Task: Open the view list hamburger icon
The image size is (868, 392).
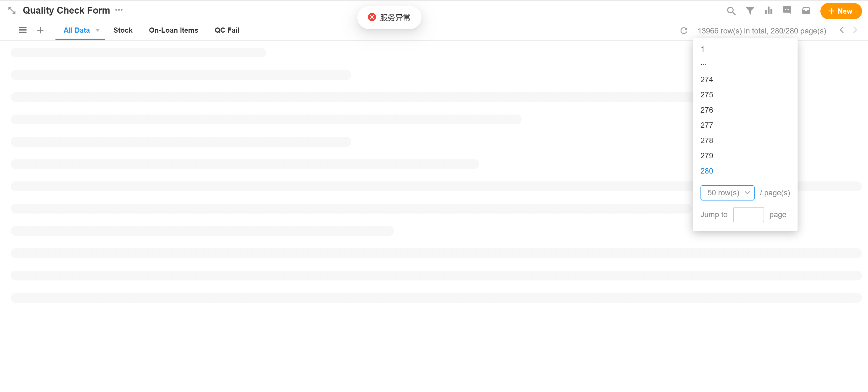Action: click(23, 30)
